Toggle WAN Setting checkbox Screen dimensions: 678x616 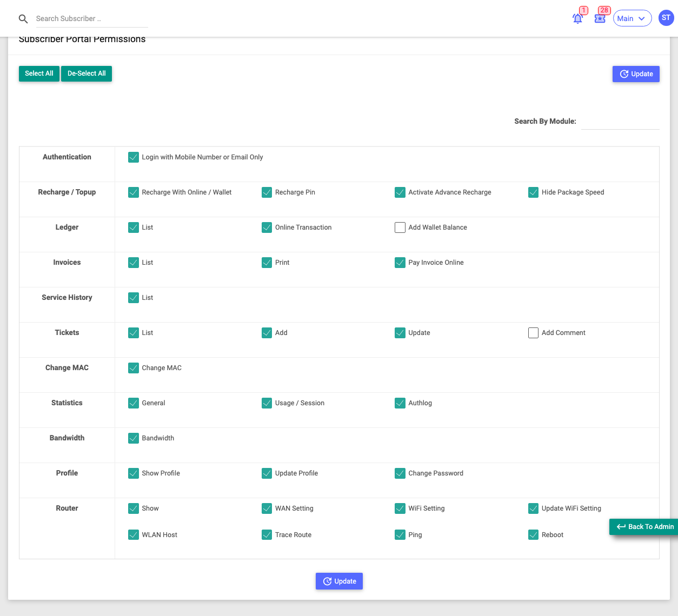pos(267,508)
